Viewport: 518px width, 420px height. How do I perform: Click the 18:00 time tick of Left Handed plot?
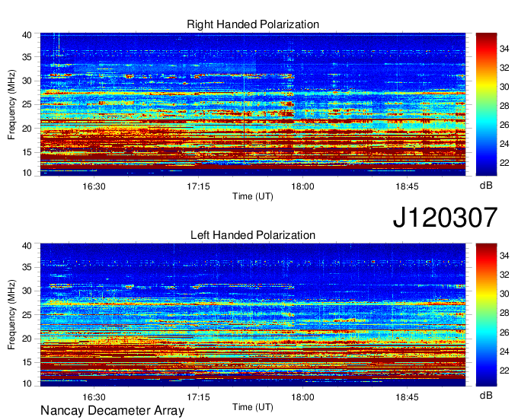point(302,397)
